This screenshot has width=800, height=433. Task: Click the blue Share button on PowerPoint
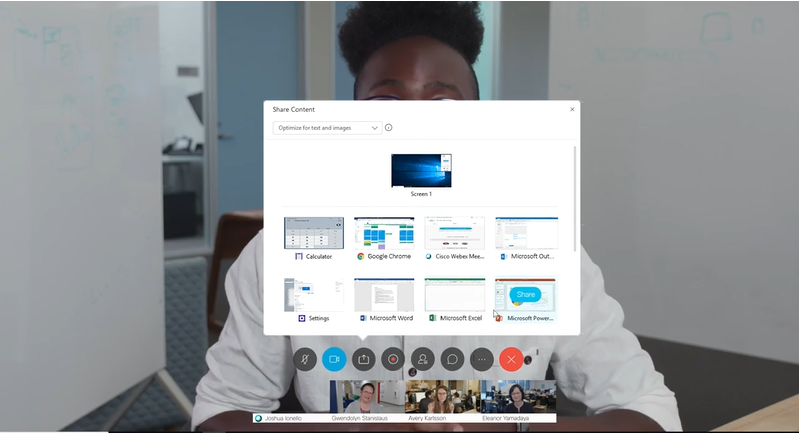[526, 294]
